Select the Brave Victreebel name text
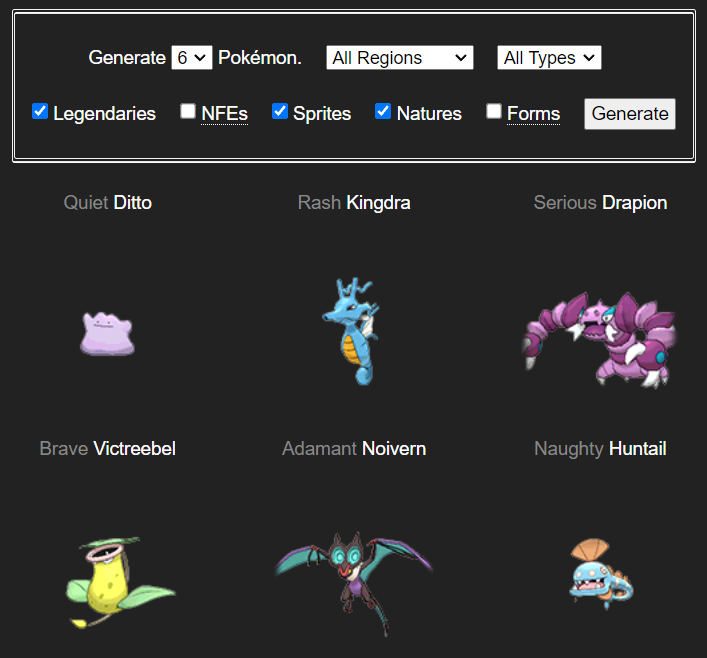The width and height of the screenshot is (707, 658). [x=108, y=449]
